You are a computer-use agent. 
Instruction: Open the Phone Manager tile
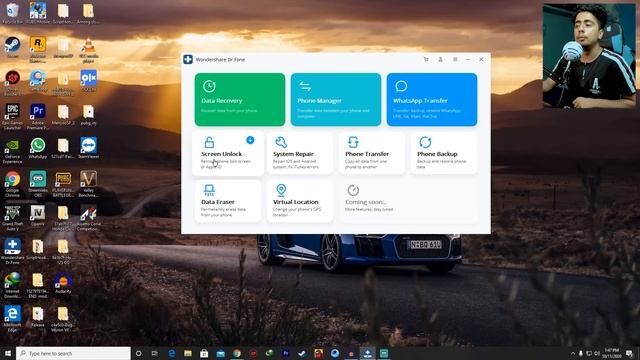point(336,99)
